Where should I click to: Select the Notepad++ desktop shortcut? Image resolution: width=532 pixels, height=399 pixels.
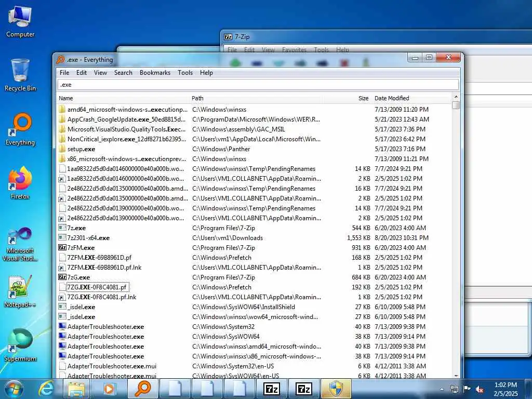point(20,291)
